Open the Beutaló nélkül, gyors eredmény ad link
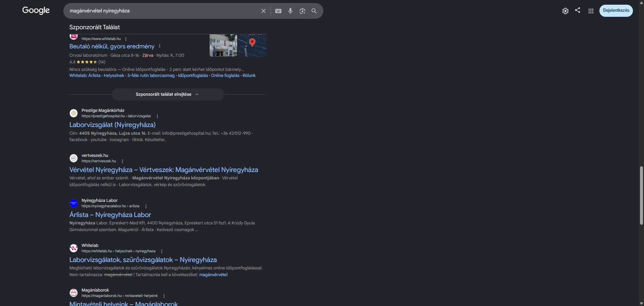This screenshot has width=644, height=306. click(112, 46)
